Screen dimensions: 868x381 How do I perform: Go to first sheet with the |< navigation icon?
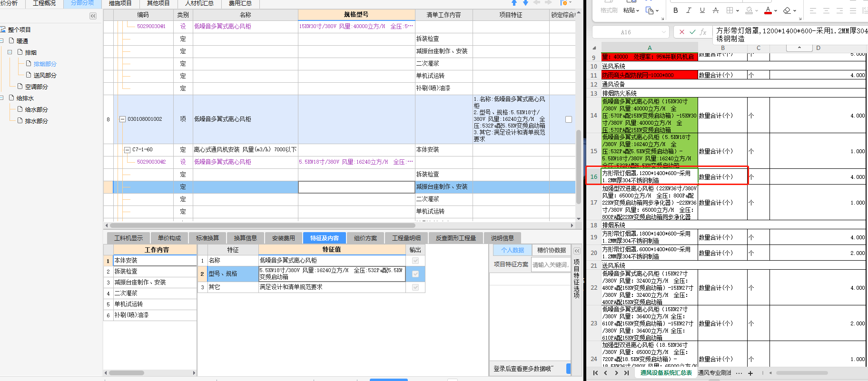(x=595, y=373)
